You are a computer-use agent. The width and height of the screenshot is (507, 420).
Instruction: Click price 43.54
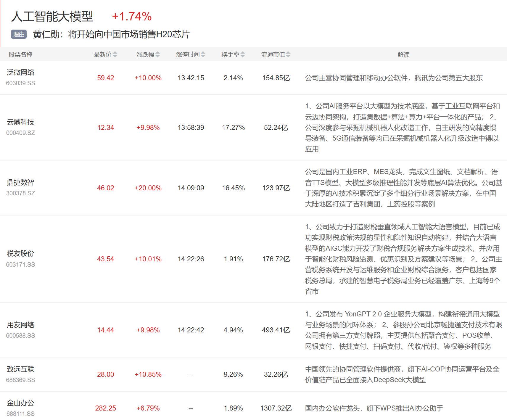tap(106, 259)
